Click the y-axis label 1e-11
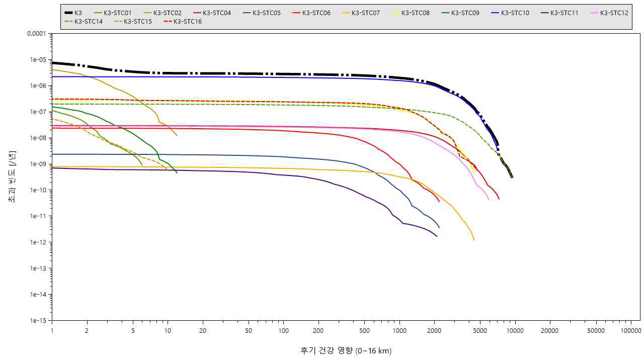The image size is (644, 362). [38, 216]
